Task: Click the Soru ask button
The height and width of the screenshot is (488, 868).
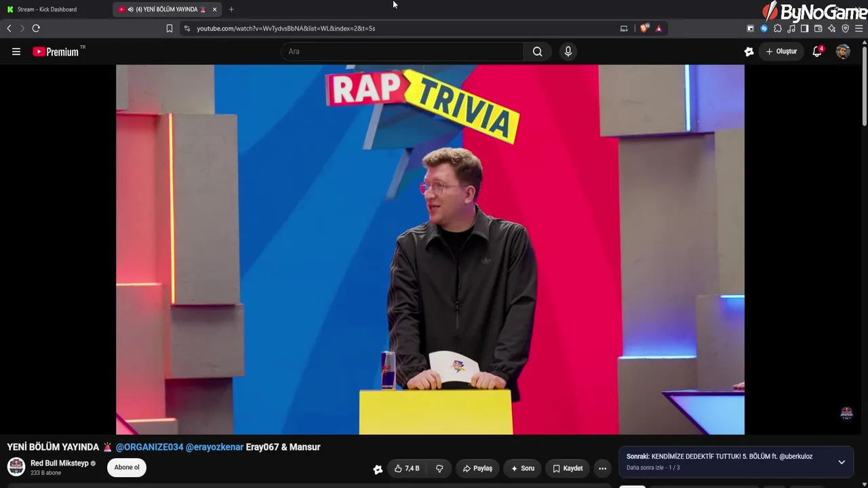Action: [523, 468]
